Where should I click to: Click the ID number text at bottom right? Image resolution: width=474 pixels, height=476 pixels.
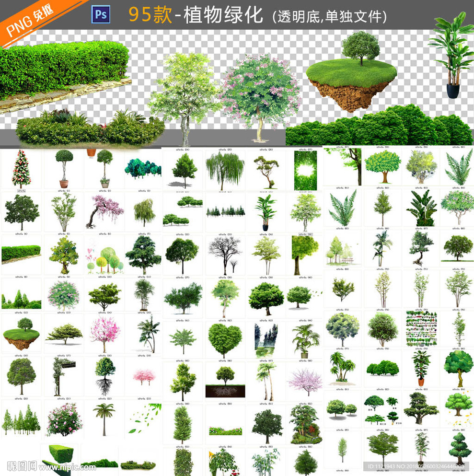[416, 466]
